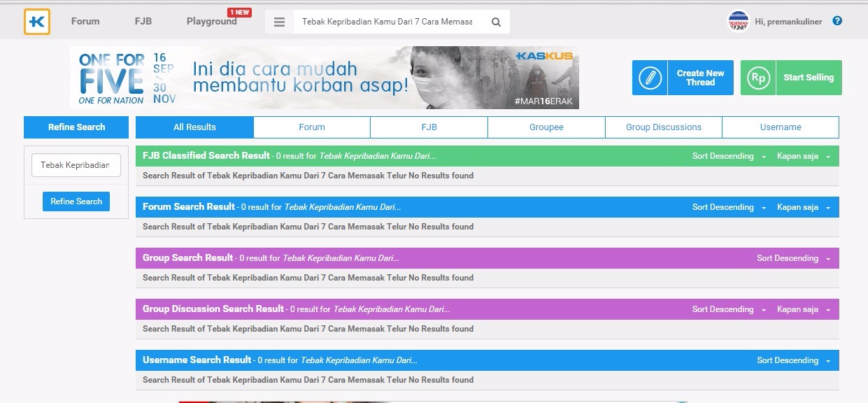868x403 pixels.
Task: Expand Sort Descending in Group Search results
Action: (x=793, y=259)
